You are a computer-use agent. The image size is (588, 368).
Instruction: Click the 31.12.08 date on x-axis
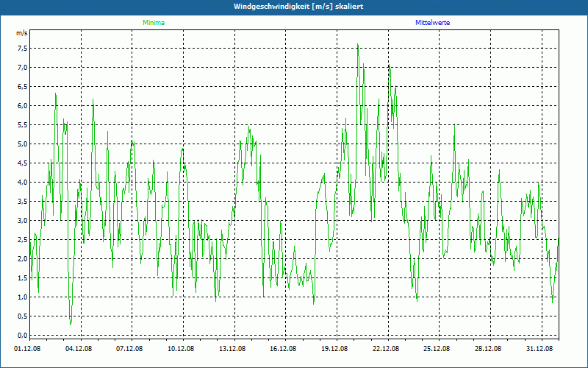[x=539, y=350]
